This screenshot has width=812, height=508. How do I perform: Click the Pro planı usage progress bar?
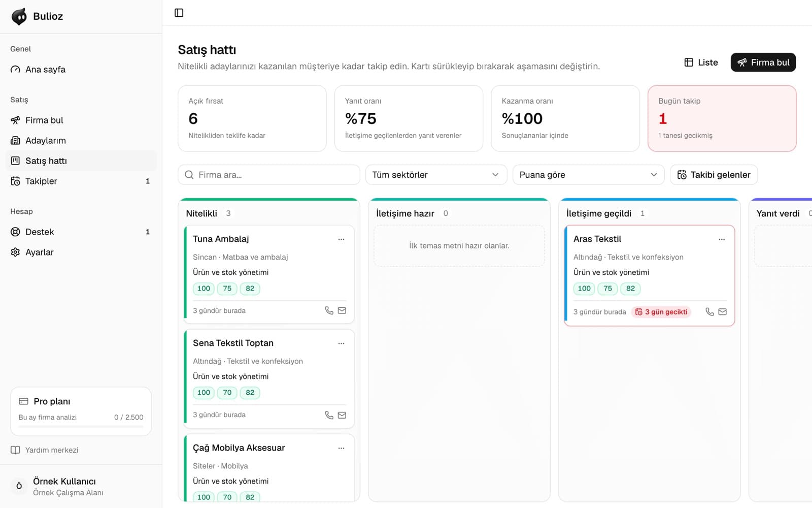pos(81,427)
